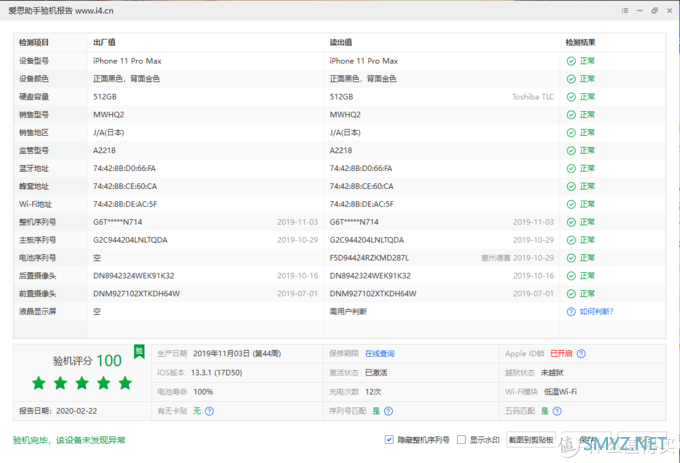Click read value J/A(日本)
The image size is (680, 463).
[x=345, y=133]
